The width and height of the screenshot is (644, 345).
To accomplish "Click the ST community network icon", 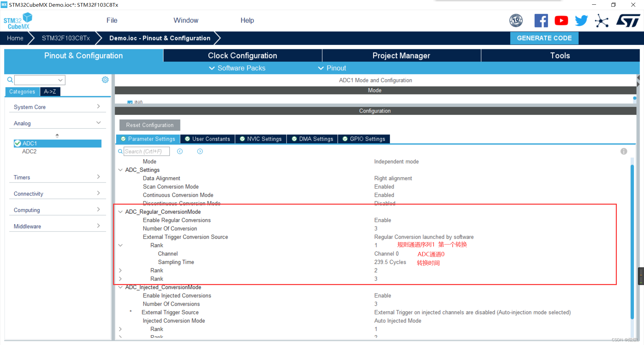I will (601, 21).
